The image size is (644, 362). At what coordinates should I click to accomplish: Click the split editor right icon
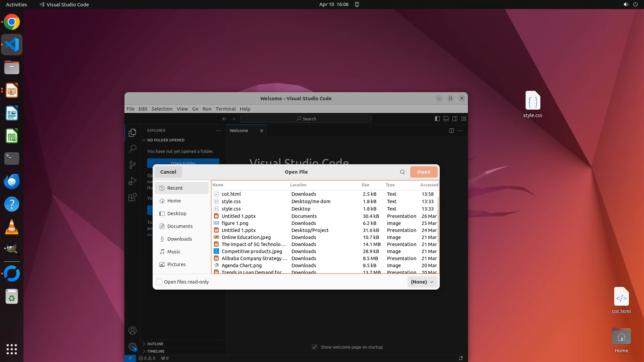tap(451, 131)
